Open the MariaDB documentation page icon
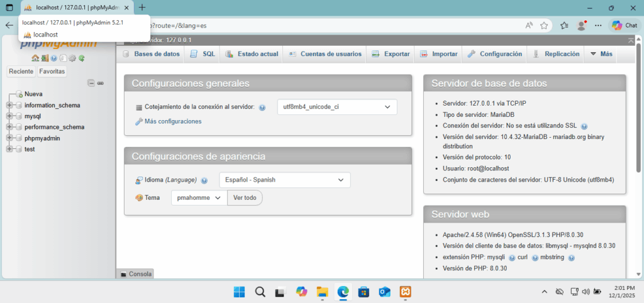Image resolution: width=644 pixels, height=303 pixels. (x=63, y=58)
